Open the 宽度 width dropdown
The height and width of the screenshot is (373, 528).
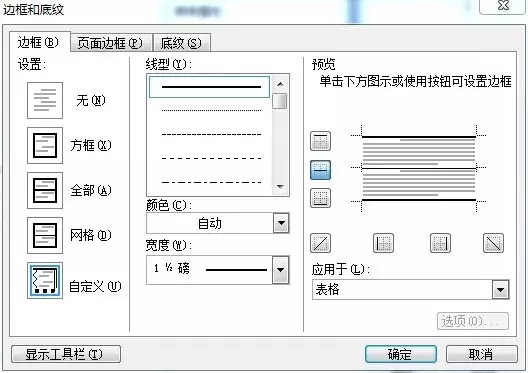point(281,270)
